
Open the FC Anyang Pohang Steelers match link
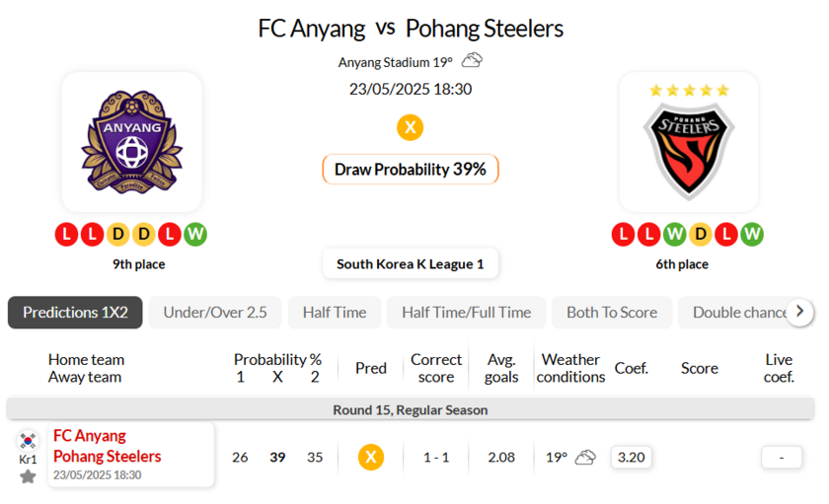107,446
